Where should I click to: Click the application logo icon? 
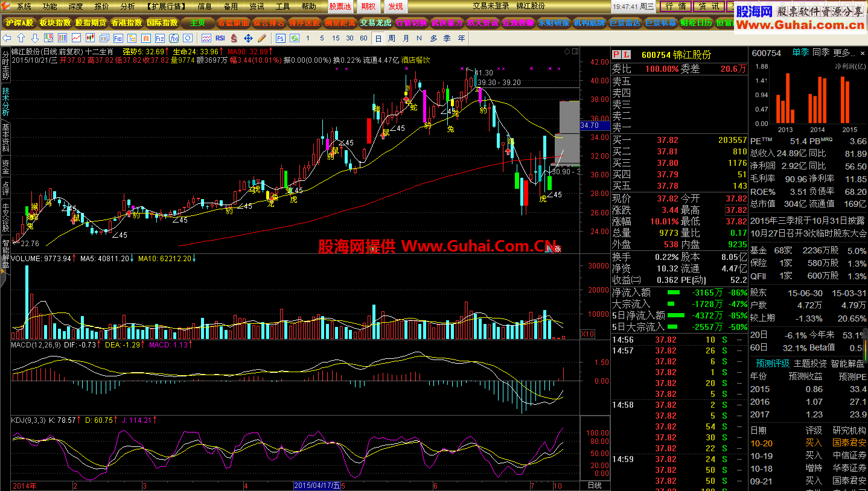(x=7, y=6)
